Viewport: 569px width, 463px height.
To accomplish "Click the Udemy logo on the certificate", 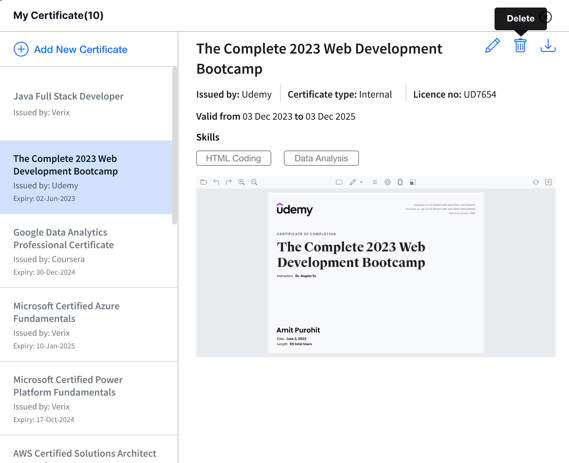I will coord(294,209).
